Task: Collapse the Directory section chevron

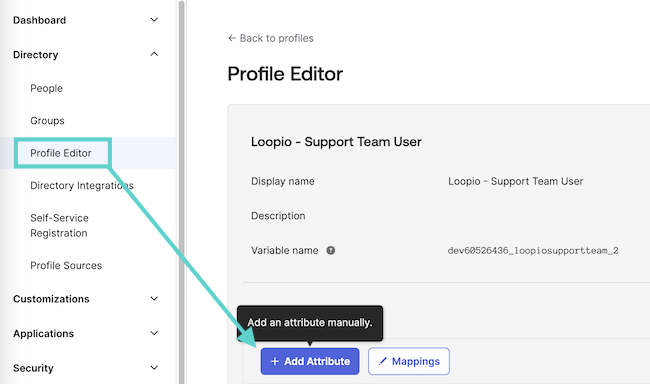Action: 154,54
